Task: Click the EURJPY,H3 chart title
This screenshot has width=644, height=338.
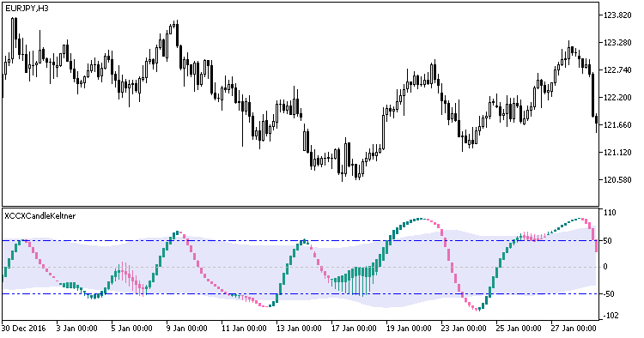Action: [x=27, y=9]
